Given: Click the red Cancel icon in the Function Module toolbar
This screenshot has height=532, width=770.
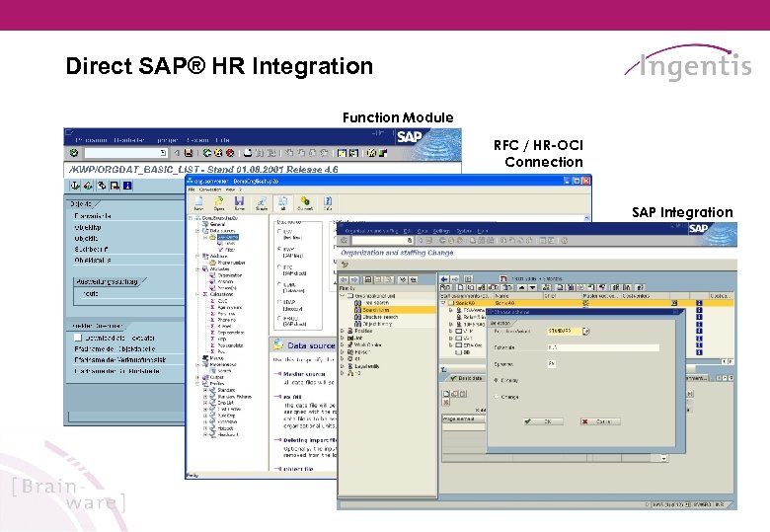Looking at the screenshot, I should (x=230, y=153).
